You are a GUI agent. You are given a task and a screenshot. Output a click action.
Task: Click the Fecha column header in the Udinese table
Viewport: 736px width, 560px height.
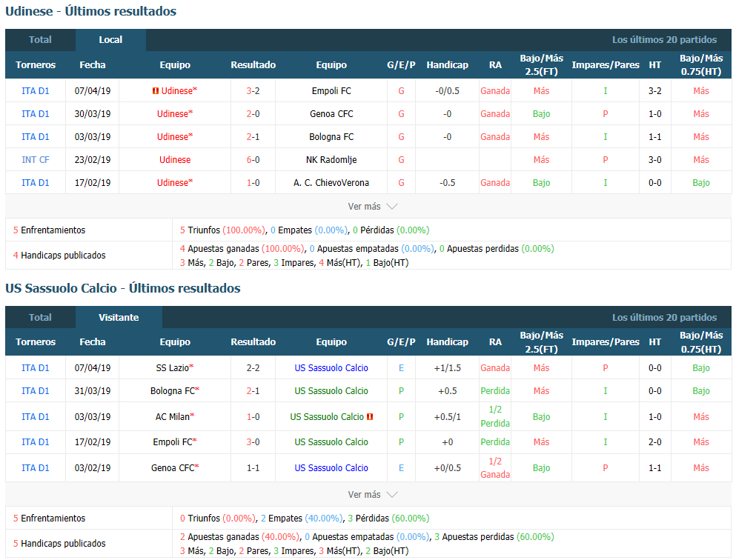[93, 65]
